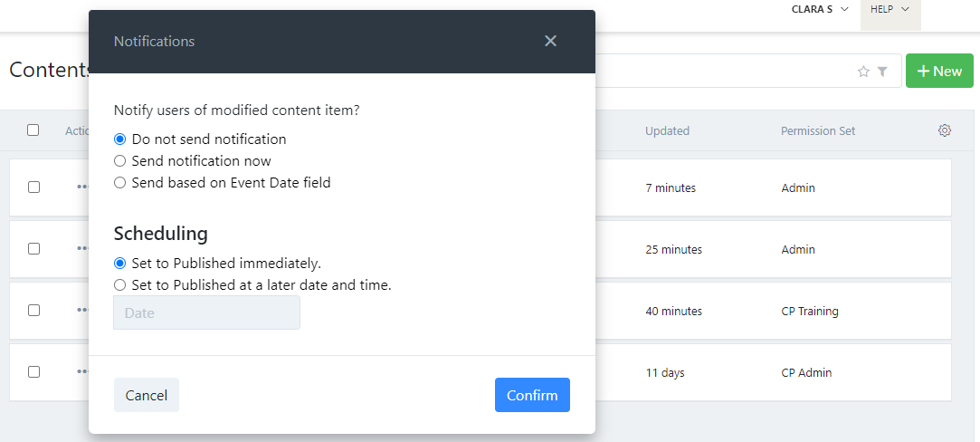Open the CLARA S user dropdown
Screen dimensions: 980x442
point(820,9)
